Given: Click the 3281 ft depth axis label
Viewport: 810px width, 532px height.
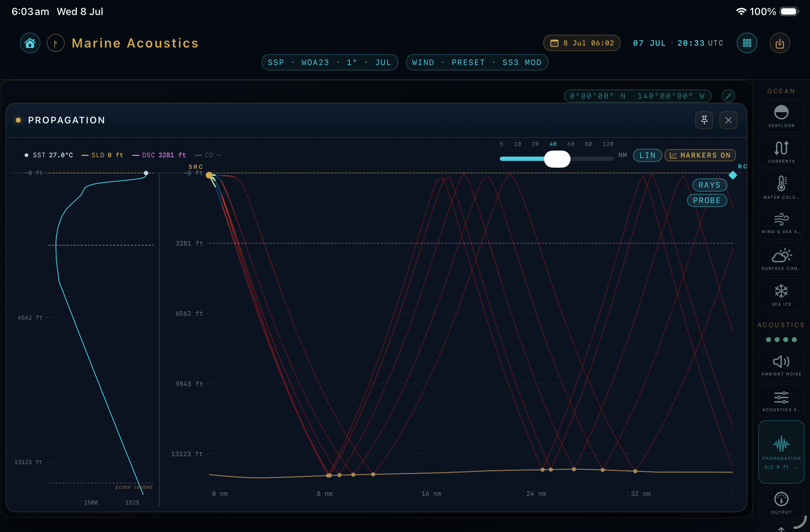Looking at the screenshot, I should (189, 243).
